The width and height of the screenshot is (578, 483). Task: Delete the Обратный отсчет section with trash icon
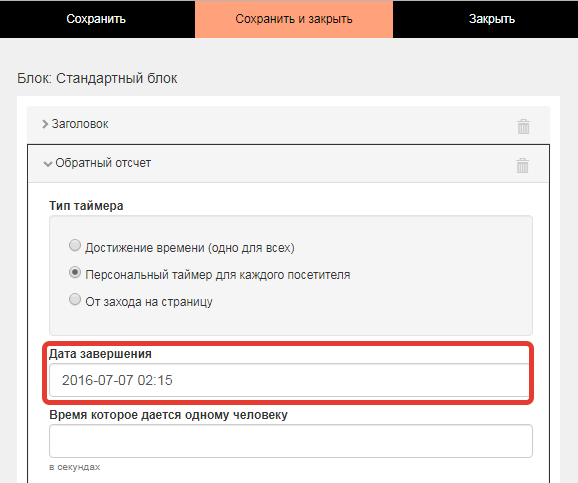click(522, 165)
